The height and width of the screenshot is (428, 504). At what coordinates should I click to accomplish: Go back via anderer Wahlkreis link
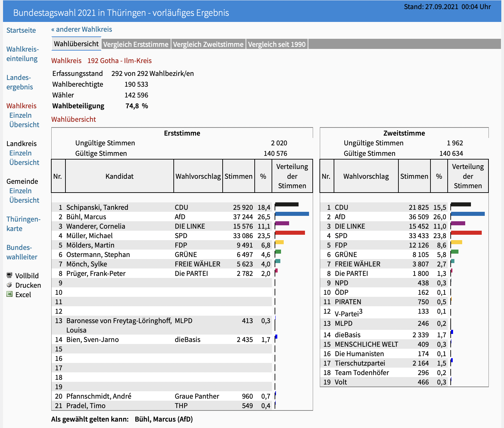(82, 29)
